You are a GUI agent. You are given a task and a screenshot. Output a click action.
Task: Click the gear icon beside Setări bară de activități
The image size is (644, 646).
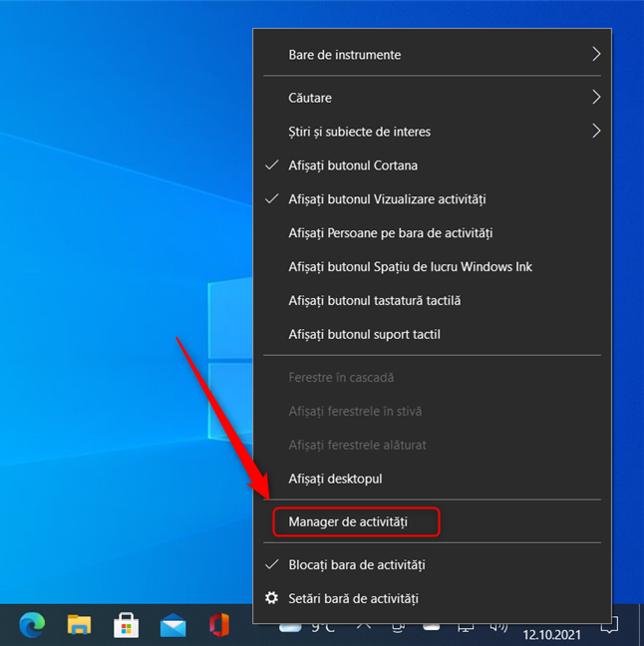click(271, 598)
